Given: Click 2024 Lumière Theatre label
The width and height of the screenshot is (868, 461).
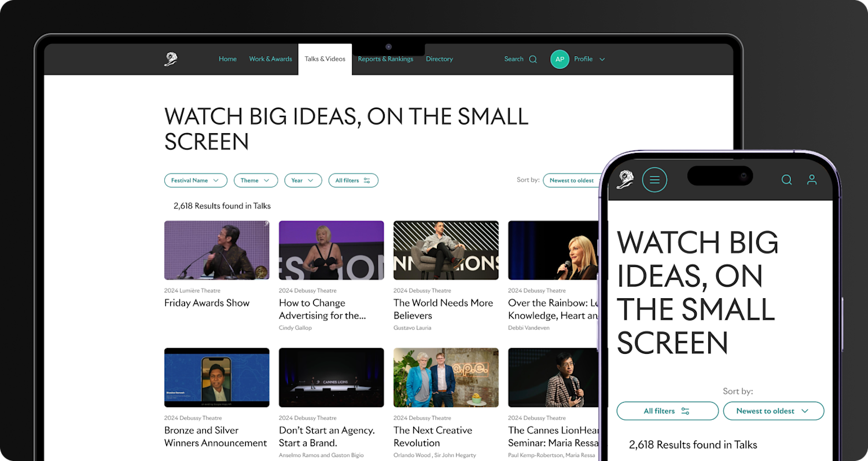Looking at the screenshot, I should 192,291.
